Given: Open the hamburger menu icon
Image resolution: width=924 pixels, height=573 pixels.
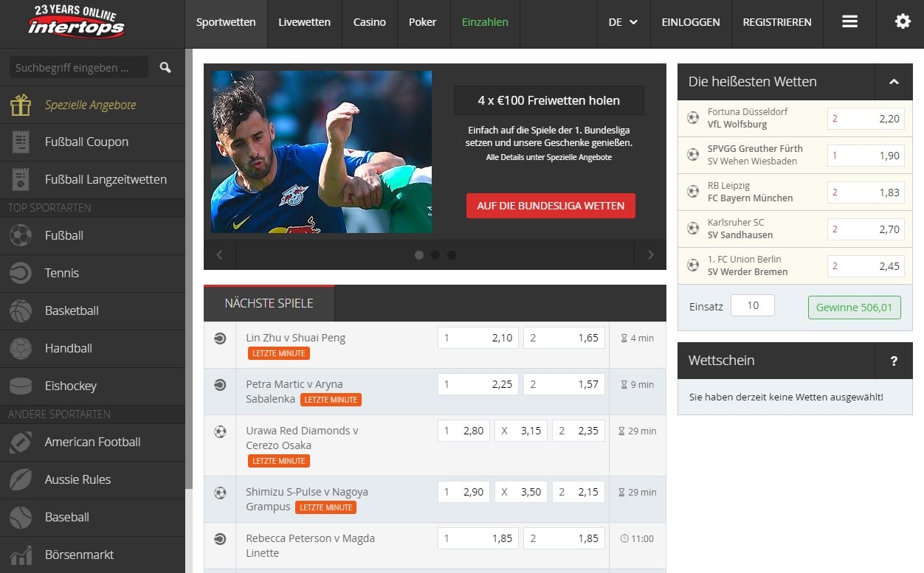Looking at the screenshot, I should coord(849,22).
